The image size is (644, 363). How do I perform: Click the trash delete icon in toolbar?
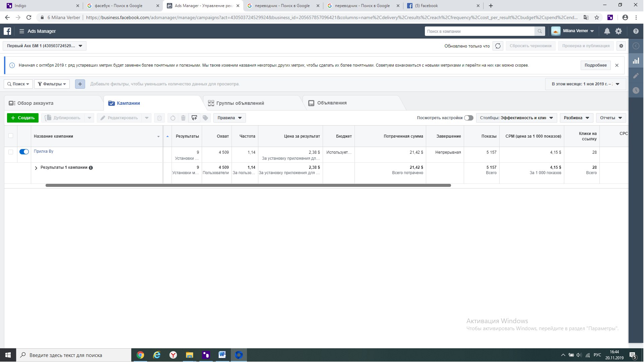click(183, 118)
